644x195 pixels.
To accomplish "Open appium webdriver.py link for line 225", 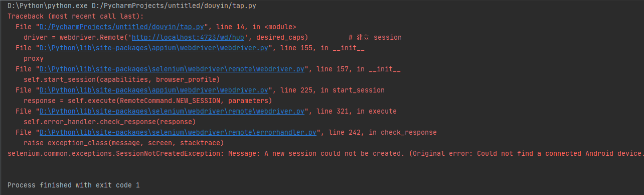I will 153,90.
